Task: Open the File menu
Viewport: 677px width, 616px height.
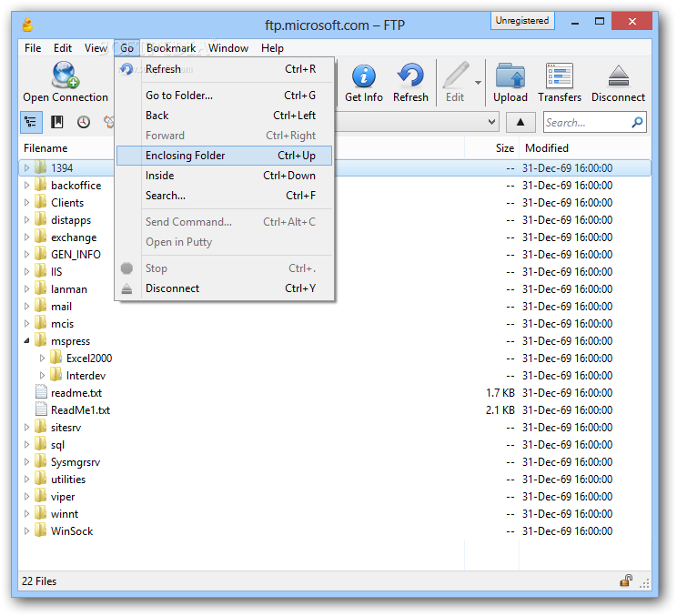Action: (x=33, y=48)
